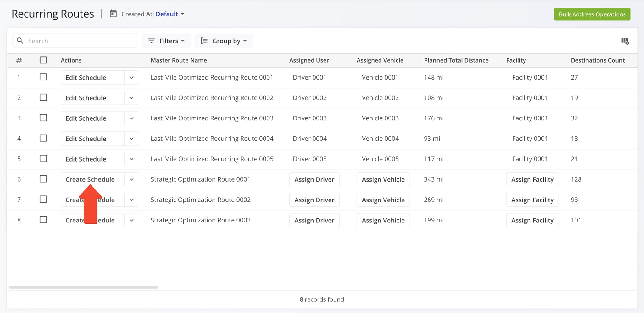Select checkbox for Strategic Optimization Route 0003

click(43, 220)
